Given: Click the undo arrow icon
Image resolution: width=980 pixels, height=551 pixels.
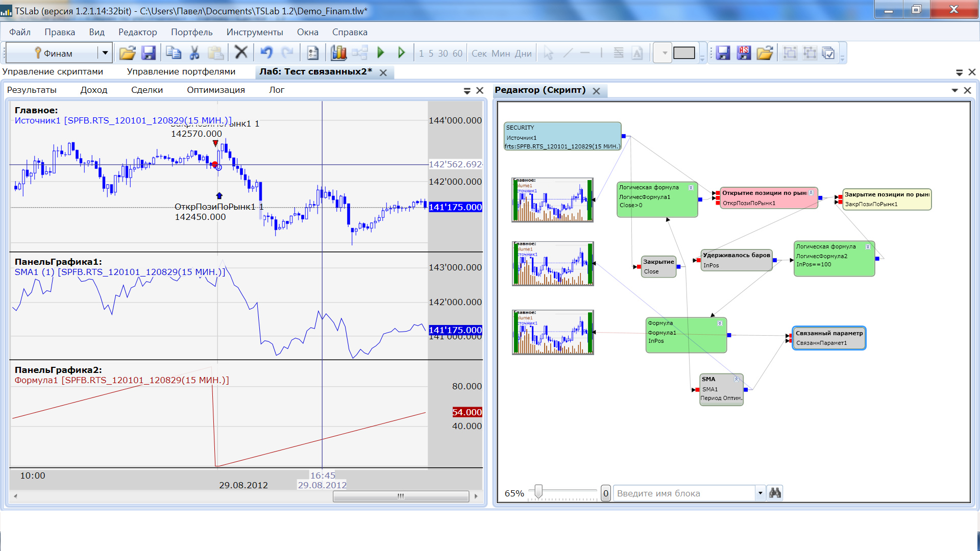Looking at the screenshot, I should [266, 53].
